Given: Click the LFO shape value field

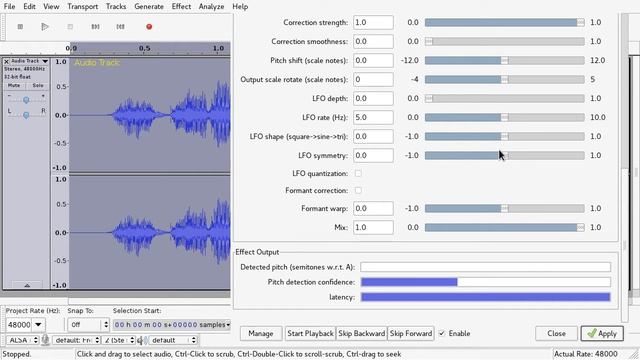Looking at the screenshot, I should pos(373,136).
